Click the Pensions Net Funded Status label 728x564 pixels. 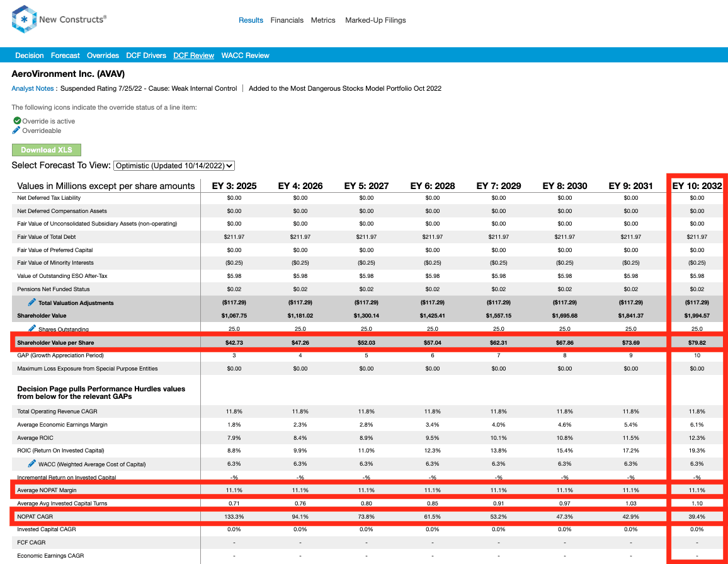point(54,289)
